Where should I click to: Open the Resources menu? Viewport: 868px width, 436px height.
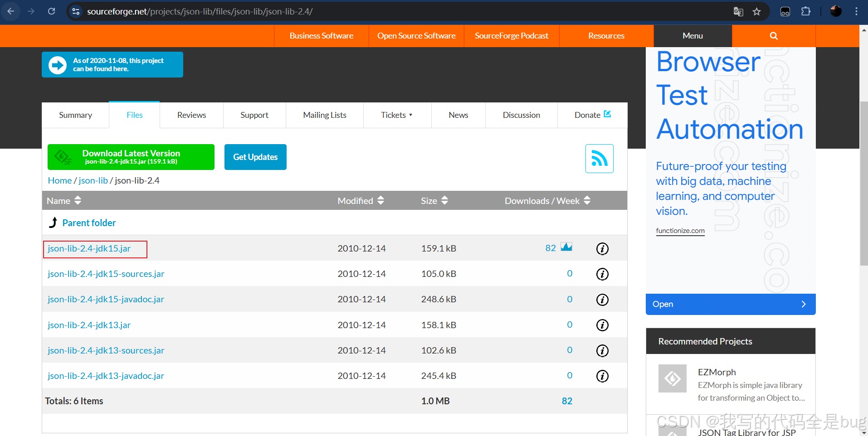pos(606,36)
